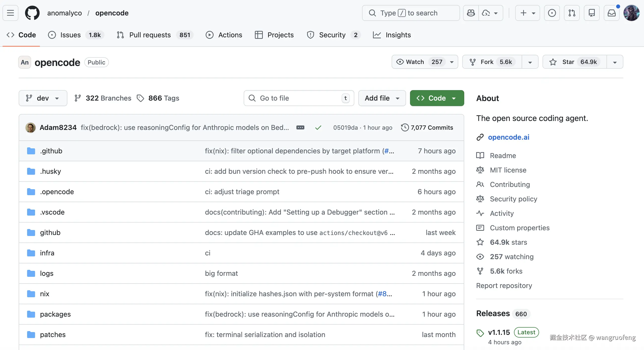Open the dev branch selector dropdown

(43, 98)
